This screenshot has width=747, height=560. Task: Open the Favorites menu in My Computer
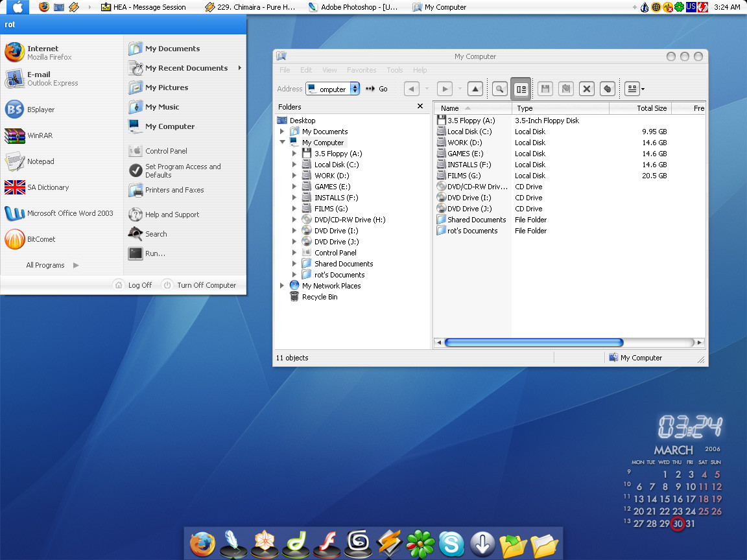click(x=362, y=70)
